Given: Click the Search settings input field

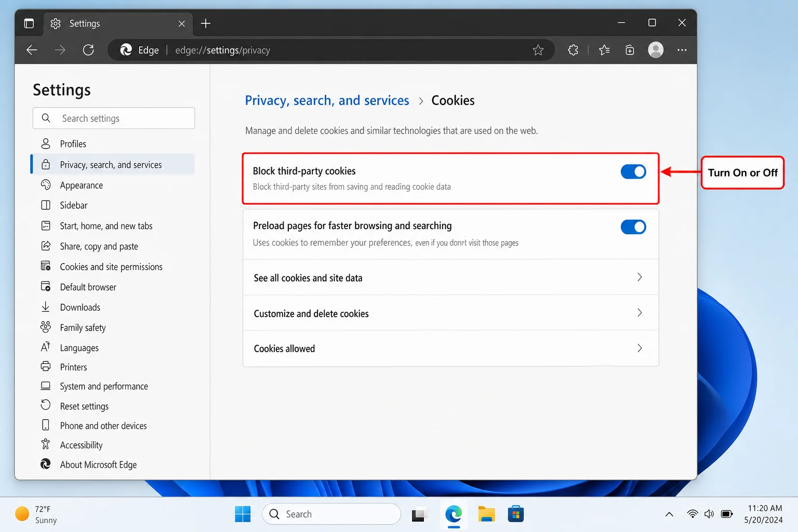Looking at the screenshot, I should [x=114, y=118].
